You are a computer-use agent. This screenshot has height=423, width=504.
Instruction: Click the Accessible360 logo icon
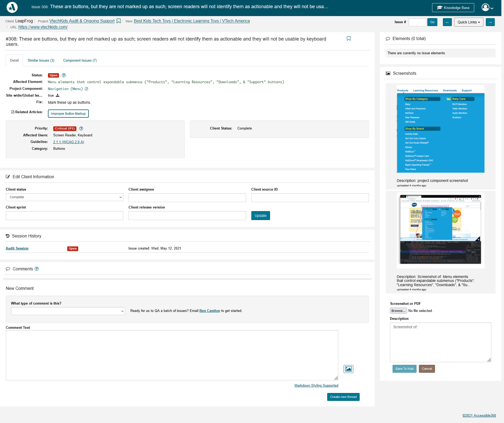pyautogui.click(x=12, y=7)
